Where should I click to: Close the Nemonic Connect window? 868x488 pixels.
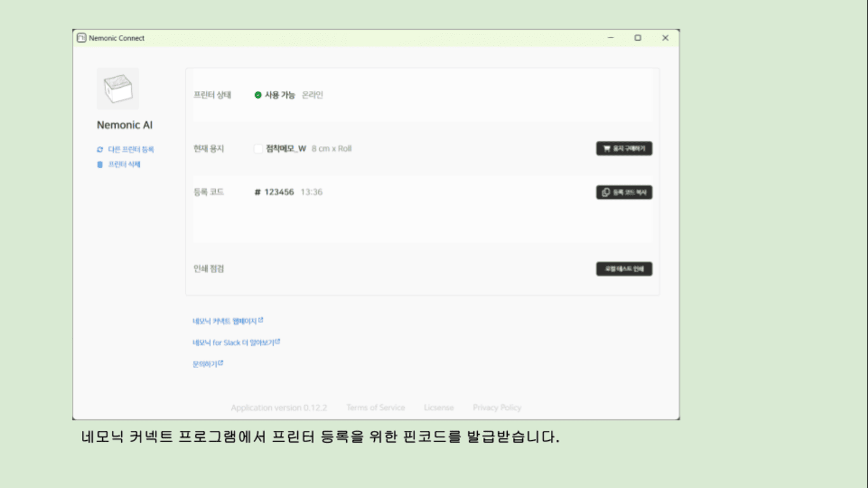pos(665,38)
